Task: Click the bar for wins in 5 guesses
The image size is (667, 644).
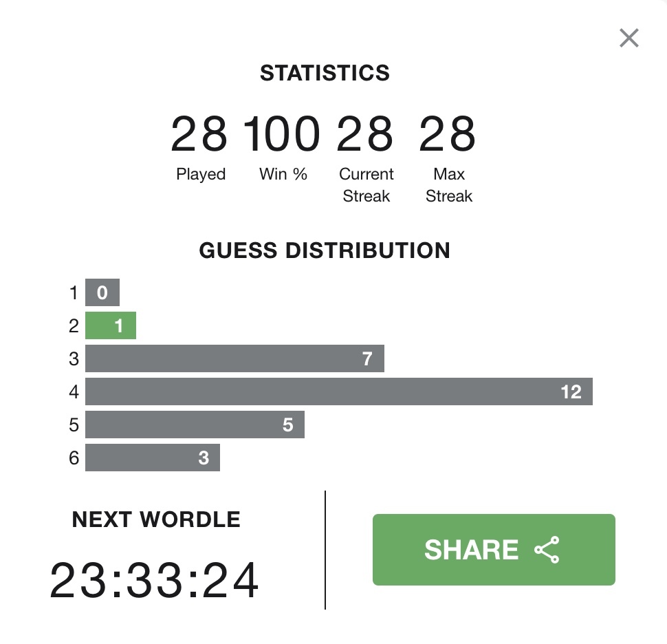Action: pos(195,425)
